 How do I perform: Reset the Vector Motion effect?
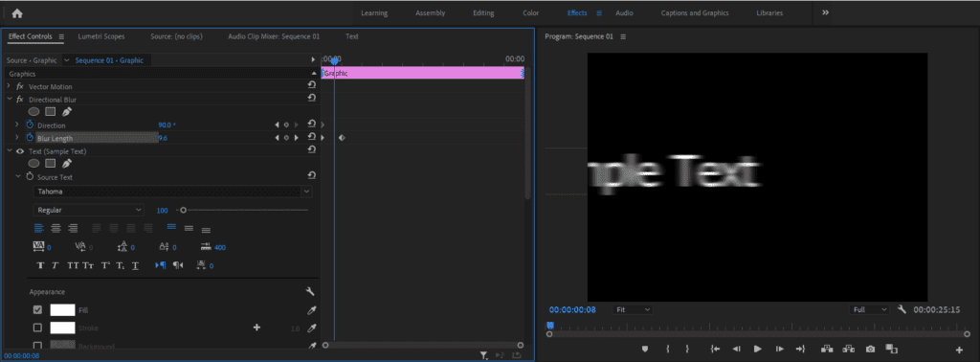pos(311,85)
